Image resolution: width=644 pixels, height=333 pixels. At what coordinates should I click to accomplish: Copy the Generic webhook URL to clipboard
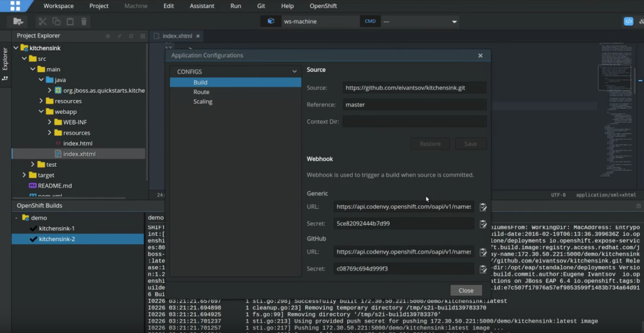(483, 207)
